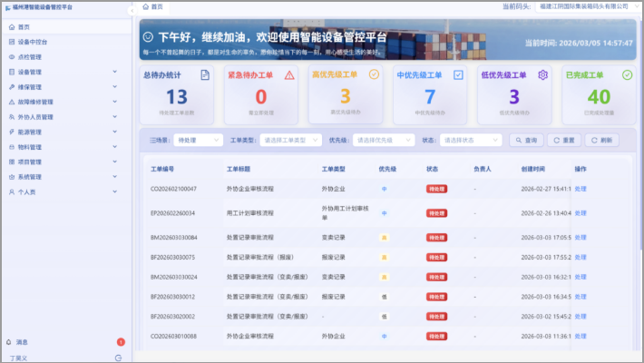Screen dimensions: 644x363
Task: Click the 查询 search button
Action: (x=527, y=141)
